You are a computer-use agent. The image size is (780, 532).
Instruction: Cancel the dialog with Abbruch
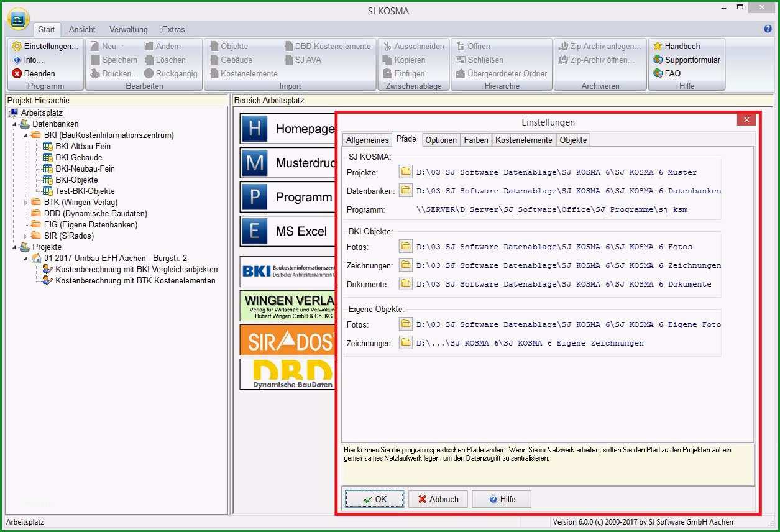438,499
